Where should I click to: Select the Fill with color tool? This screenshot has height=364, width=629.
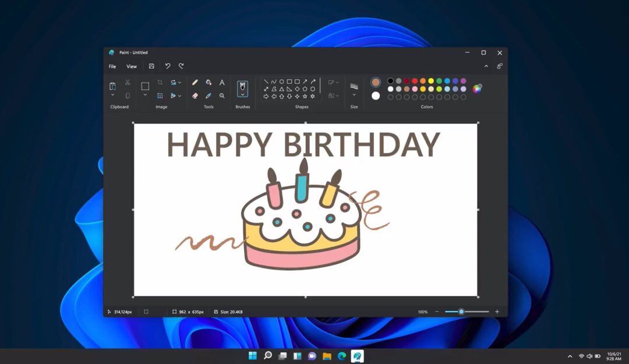click(x=207, y=83)
